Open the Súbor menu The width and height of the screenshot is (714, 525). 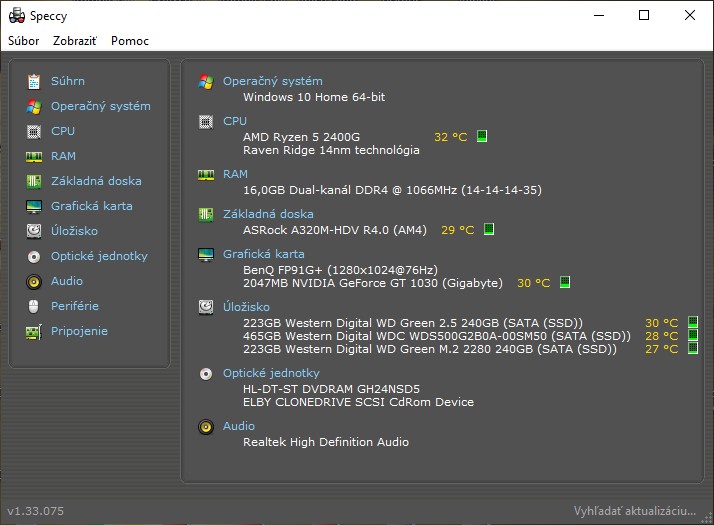[24, 41]
